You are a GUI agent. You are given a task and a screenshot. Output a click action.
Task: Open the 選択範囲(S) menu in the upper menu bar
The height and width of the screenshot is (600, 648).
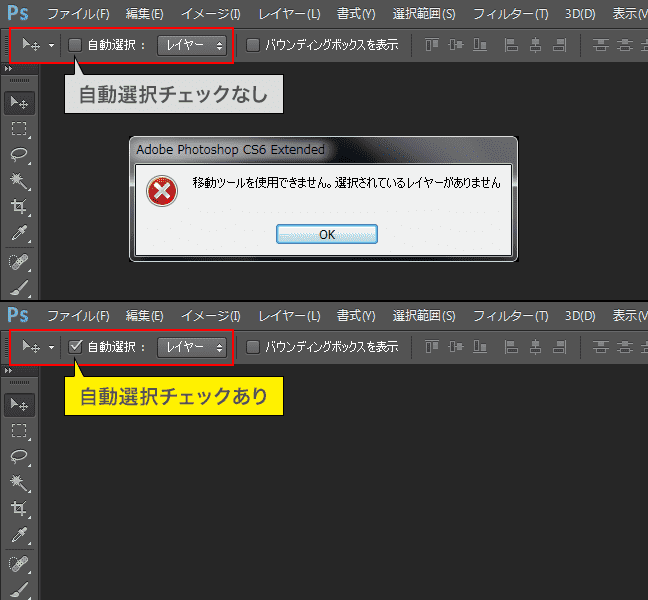tap(423, 14)
